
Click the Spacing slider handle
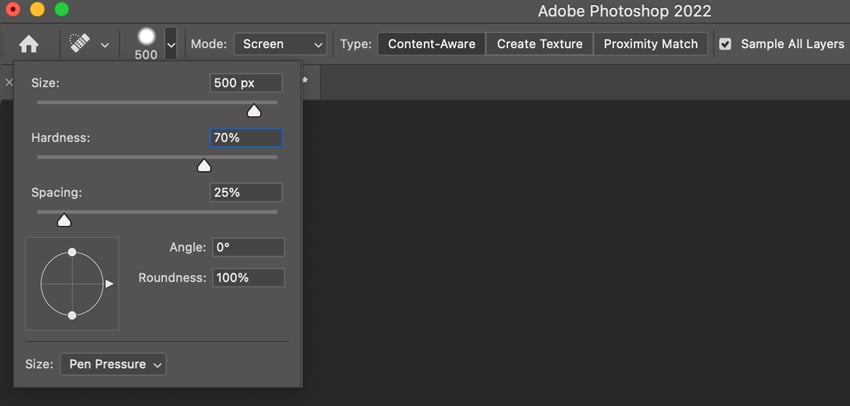[x=64, y=221]
